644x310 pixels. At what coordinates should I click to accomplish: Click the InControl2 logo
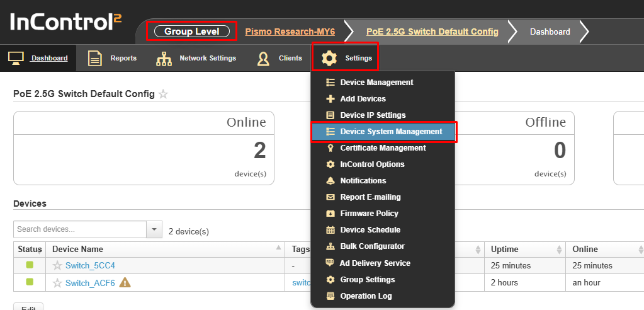(x=65, y=22)
